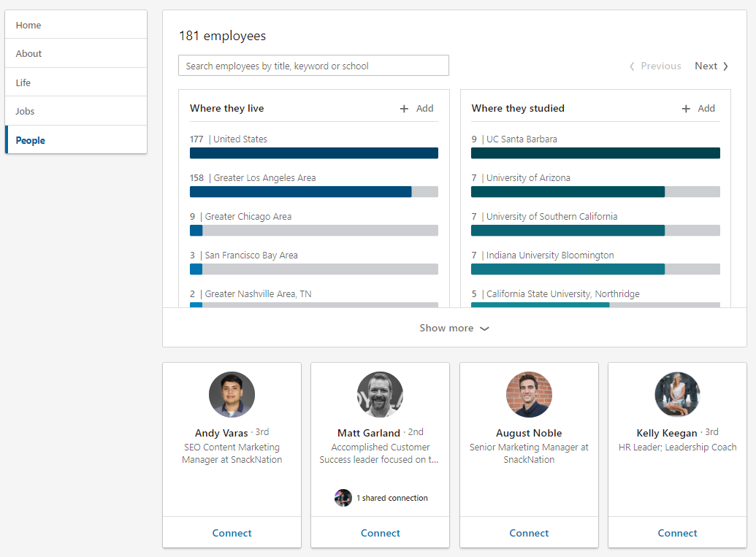Connect with Andy Varas
The width and height of the screenshot is (756, 557).
[232, 533]
